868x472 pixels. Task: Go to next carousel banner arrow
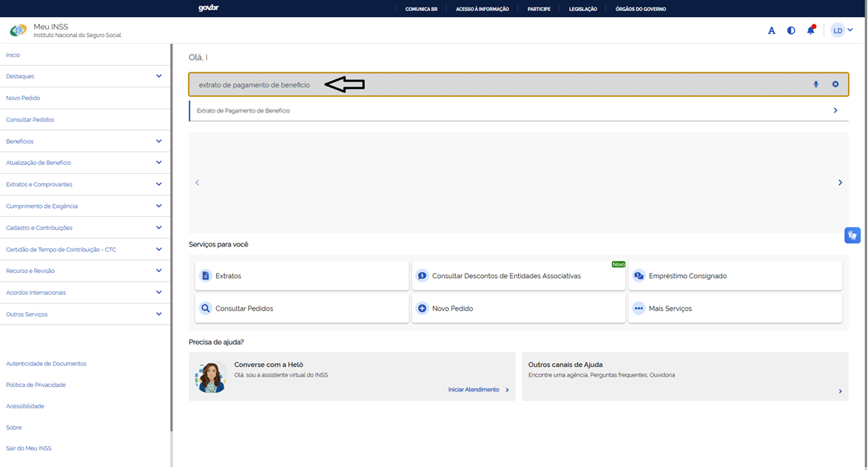pyautogui.click(x=840, y=183)
